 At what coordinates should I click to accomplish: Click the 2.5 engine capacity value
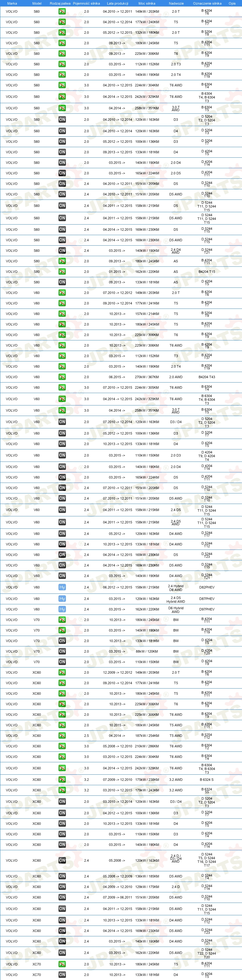(86, 736)
